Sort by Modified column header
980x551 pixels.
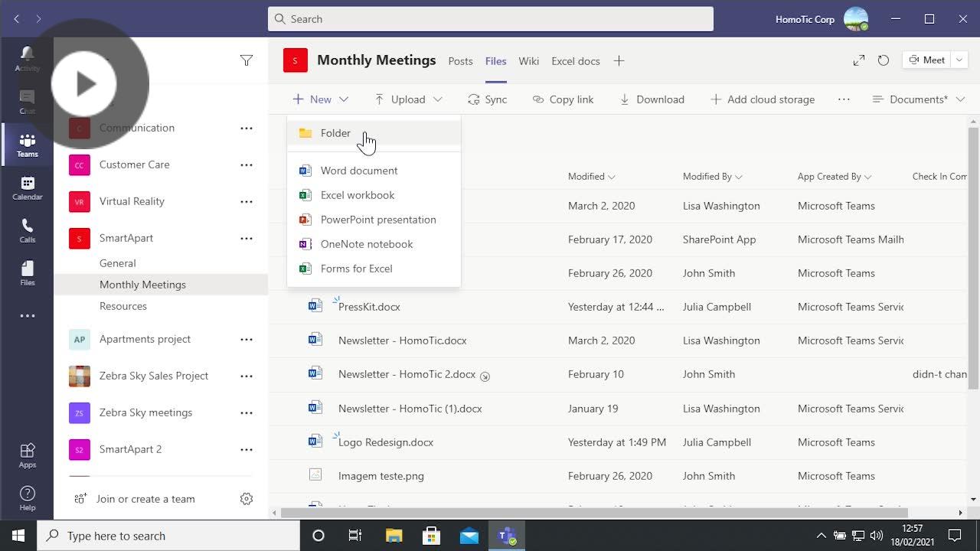[x=591, y=177]
